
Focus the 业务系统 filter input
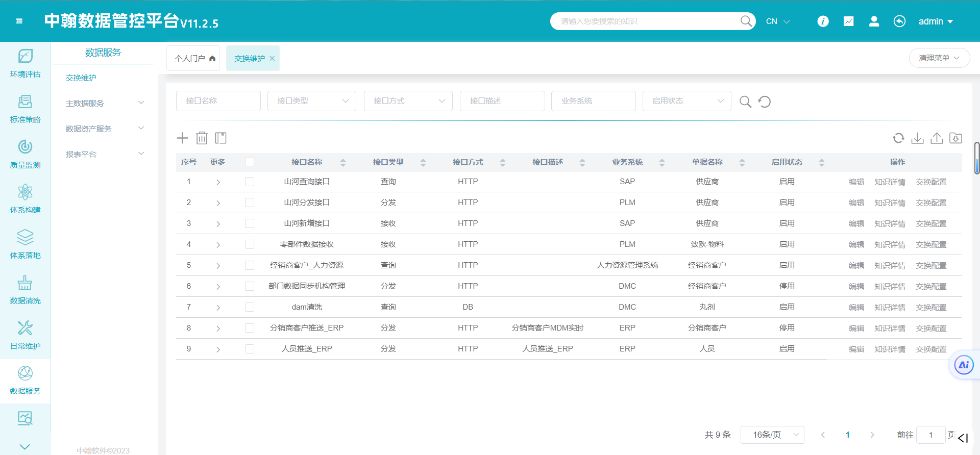click(x=594, y=101)
